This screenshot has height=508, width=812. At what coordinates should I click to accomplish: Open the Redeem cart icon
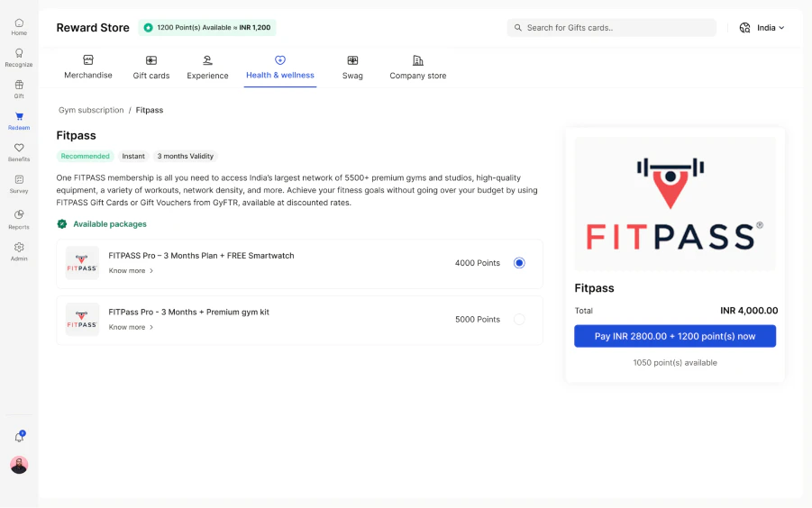tap(19, 116)
